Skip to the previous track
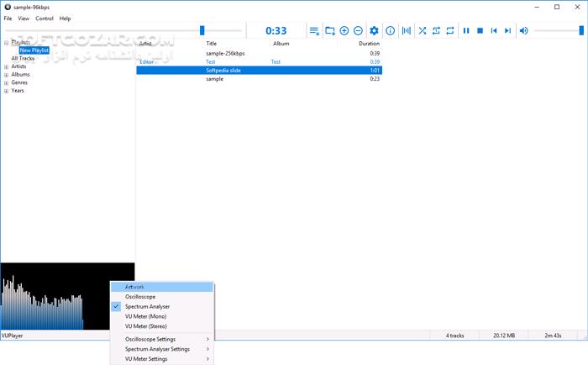Image resolution: width=588 pixels, height=365 pixels. [494, 31]
